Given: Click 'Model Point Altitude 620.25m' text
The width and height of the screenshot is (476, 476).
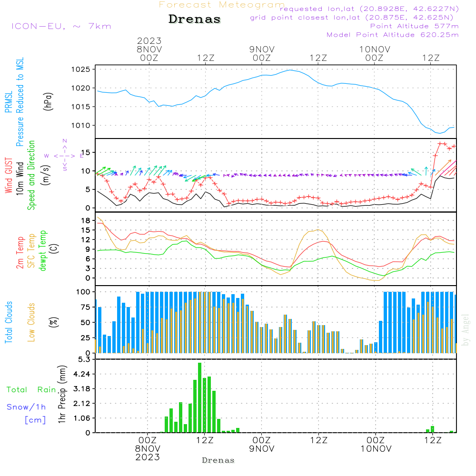Looking at the screenshot, I should 393,35.
